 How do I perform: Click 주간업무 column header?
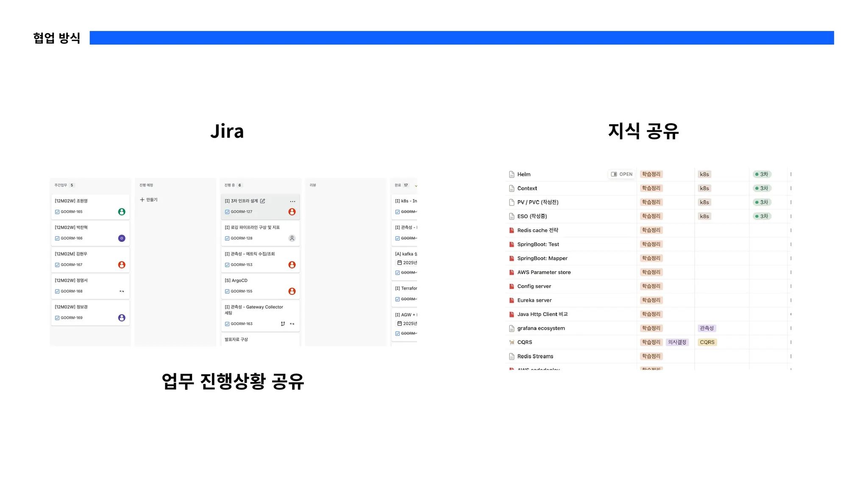[61, 185]
